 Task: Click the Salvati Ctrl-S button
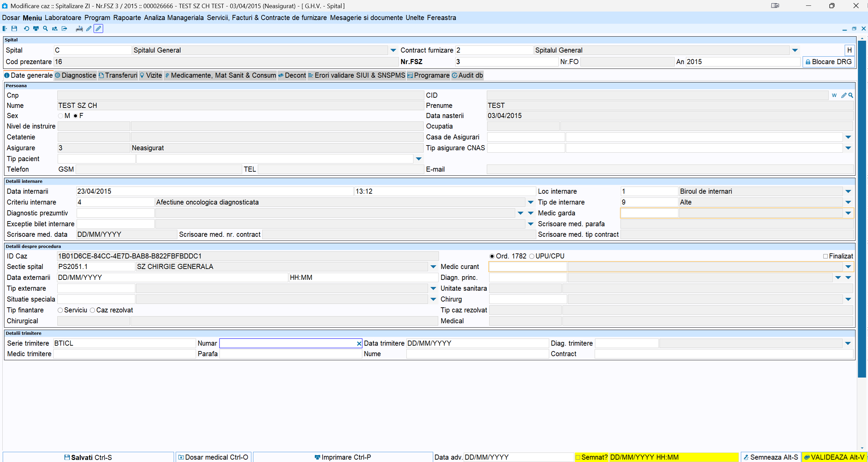click(x=88, y=457)
